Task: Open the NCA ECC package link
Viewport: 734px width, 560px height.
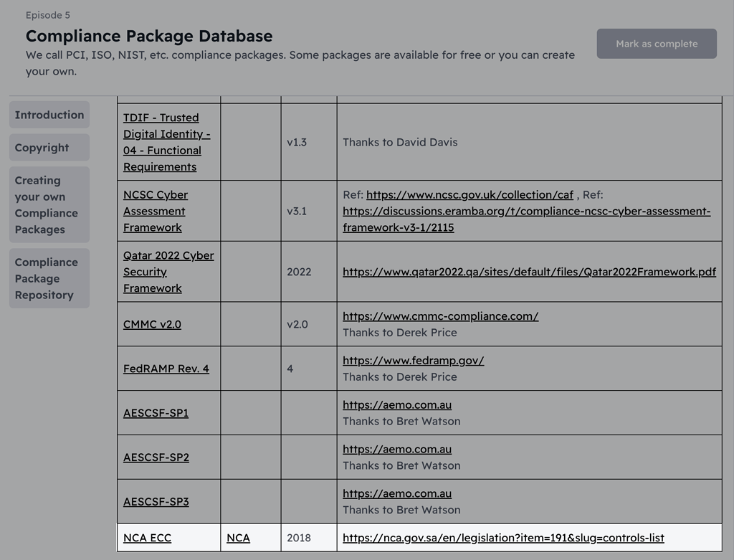Action: click(x=146, y=538)
